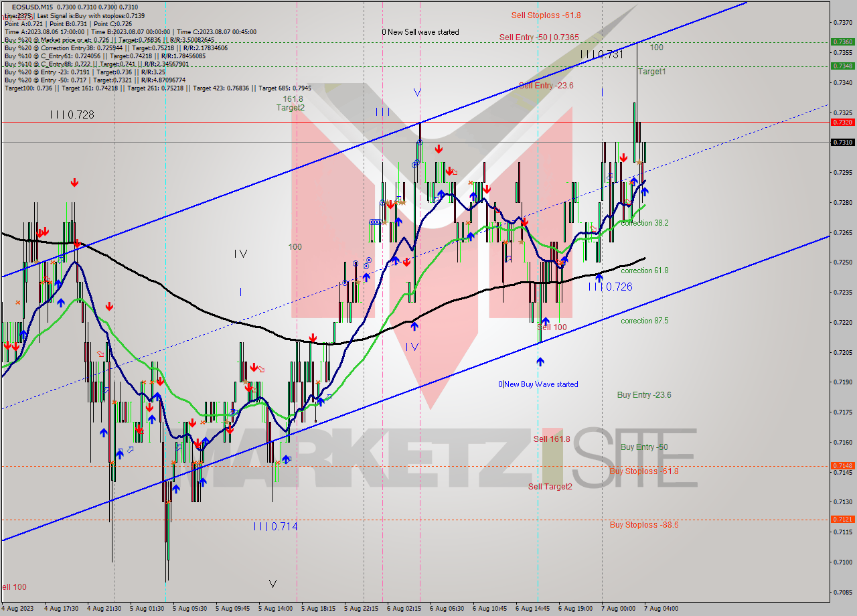Select the 'correction 38.2' label
Image resolution: width=857 pixels, height=616 pixels.
644,223
